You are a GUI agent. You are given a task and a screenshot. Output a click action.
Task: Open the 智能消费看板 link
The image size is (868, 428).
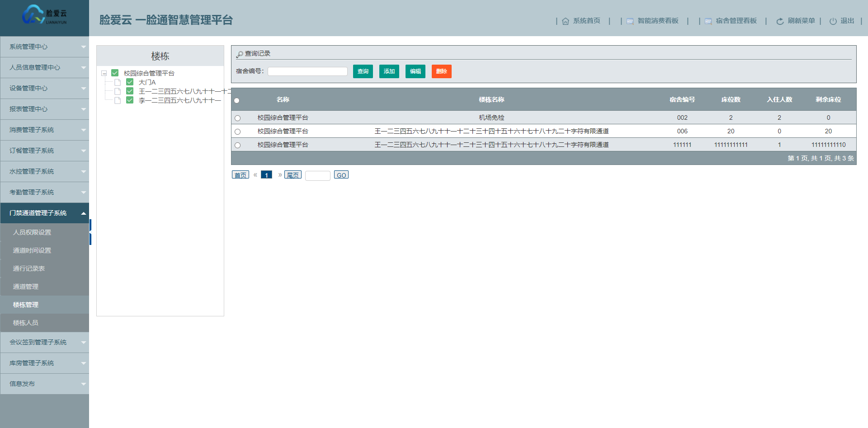coord(658,21)
